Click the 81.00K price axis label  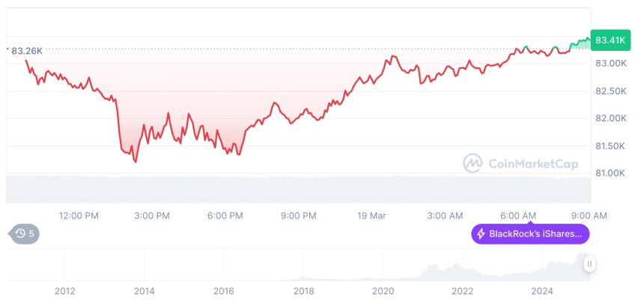pos(610,174)
